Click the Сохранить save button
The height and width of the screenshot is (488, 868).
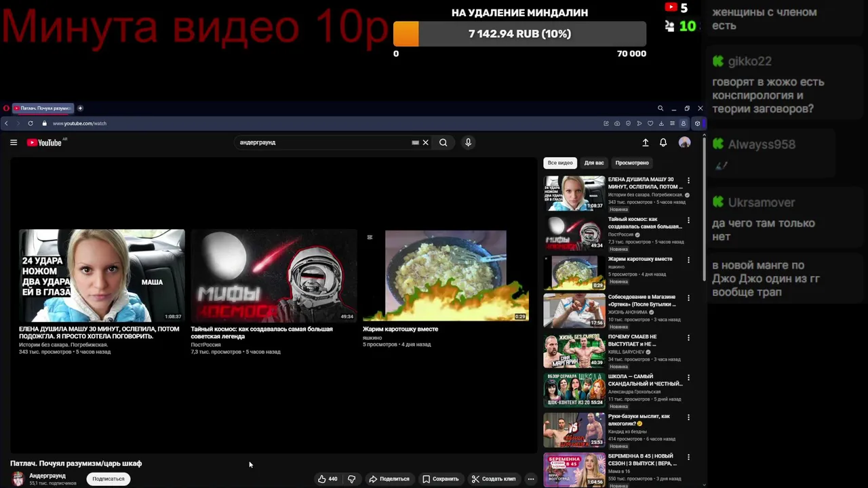pos(441,479)
